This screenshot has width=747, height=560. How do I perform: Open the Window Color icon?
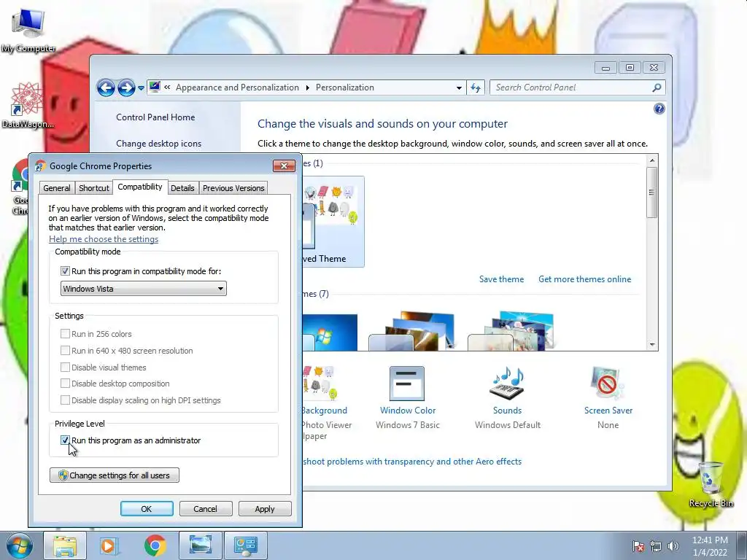(407, 384)
